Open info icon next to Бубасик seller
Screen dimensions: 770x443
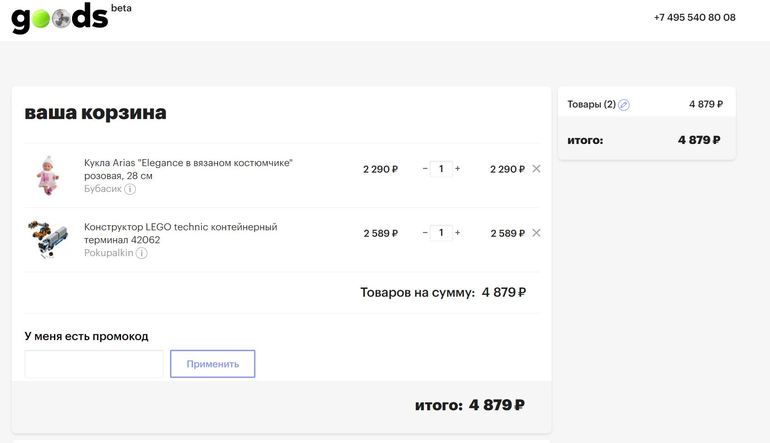click(x=130, y=189)
